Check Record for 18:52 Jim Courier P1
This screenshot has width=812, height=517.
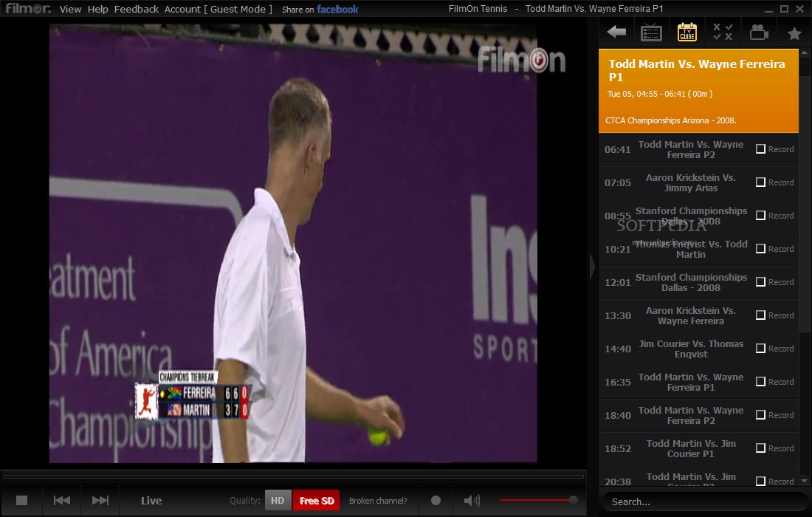point(760,448)
